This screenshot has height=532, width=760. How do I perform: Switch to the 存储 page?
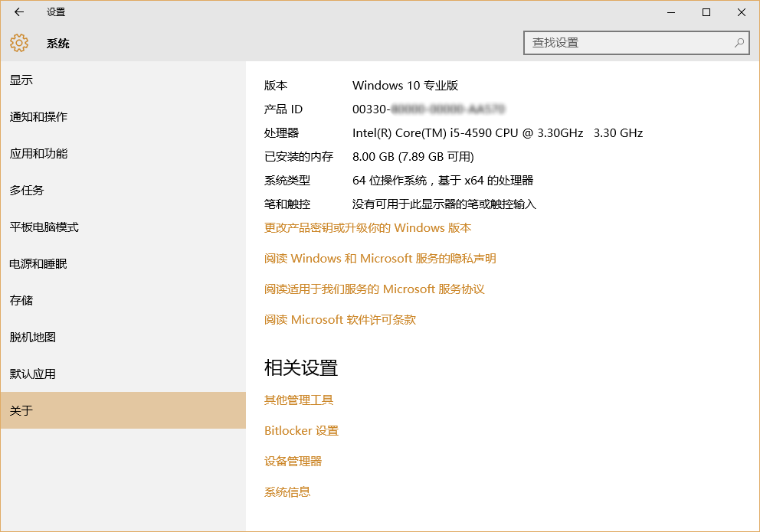coord(21,301)
